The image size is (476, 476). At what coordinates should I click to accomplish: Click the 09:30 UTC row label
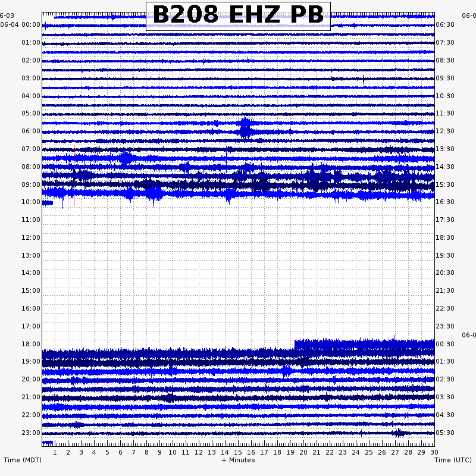(x=445, y=79)
